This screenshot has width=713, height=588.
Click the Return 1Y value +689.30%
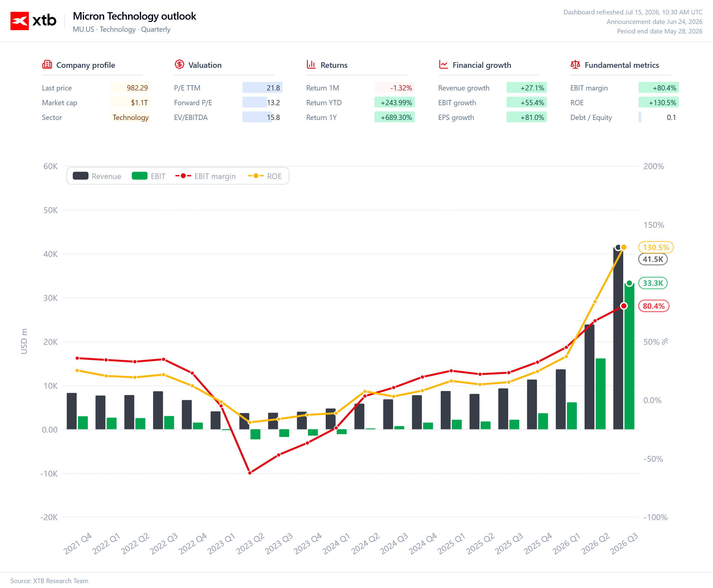(x=395, y=117)
